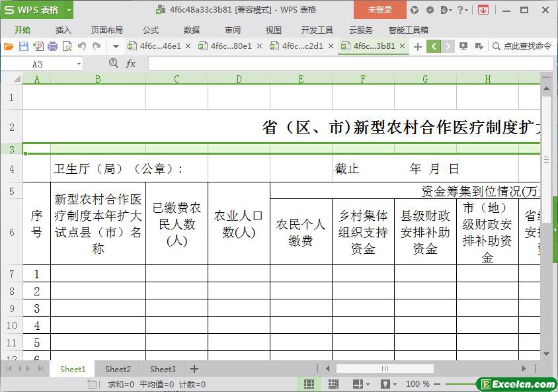The image size is (558, 392).
Task: Open the 公式 ribbon tab
Action: click(151, 30)
